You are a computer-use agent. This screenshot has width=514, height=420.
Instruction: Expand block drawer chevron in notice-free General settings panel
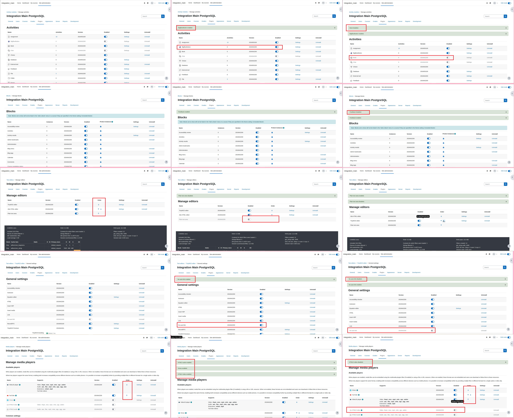point(169,261)
